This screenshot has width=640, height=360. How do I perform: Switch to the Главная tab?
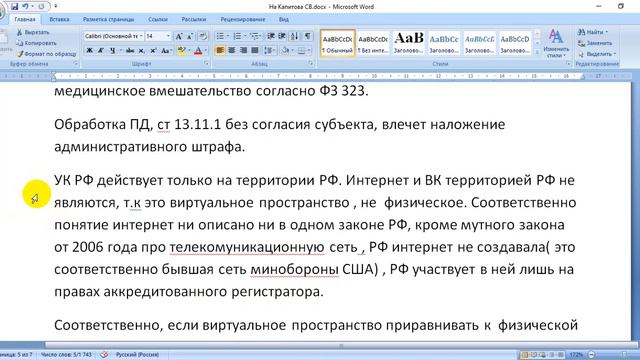[x=25, y=19]
